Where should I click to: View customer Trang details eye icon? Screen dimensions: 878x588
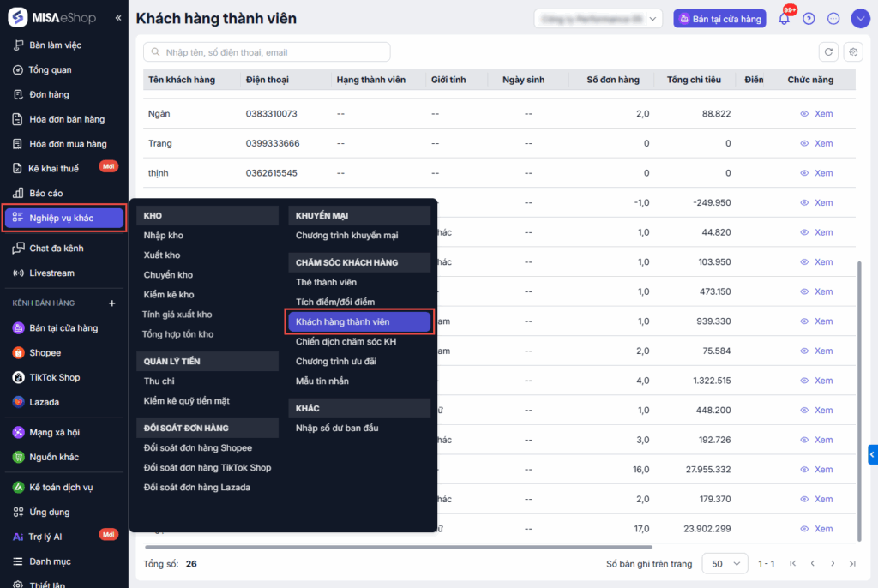click(x=804, y=143)
